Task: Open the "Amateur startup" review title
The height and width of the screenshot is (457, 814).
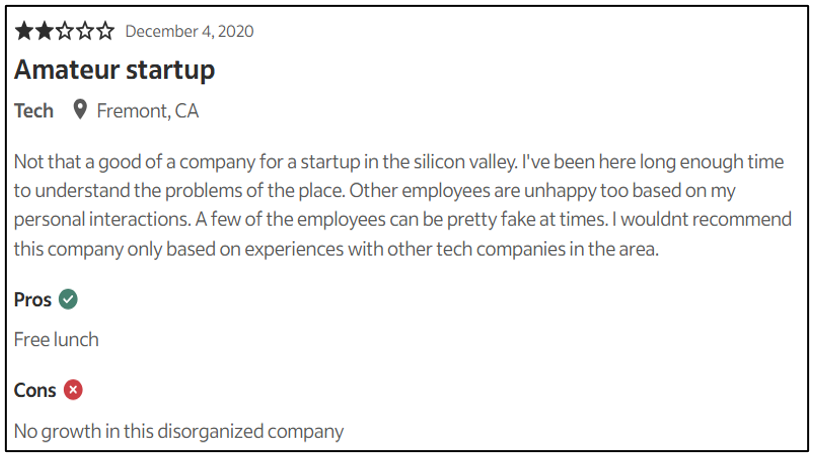Action: [x=114, y=70]
